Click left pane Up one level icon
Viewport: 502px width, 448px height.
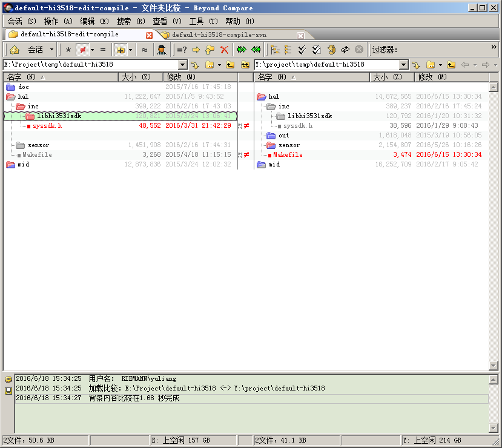pos(230,65)
